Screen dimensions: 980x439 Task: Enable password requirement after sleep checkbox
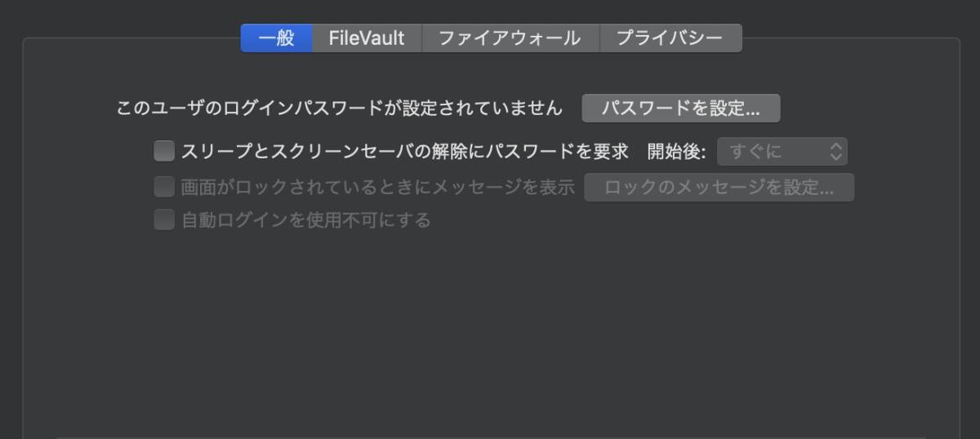point(164,151)
